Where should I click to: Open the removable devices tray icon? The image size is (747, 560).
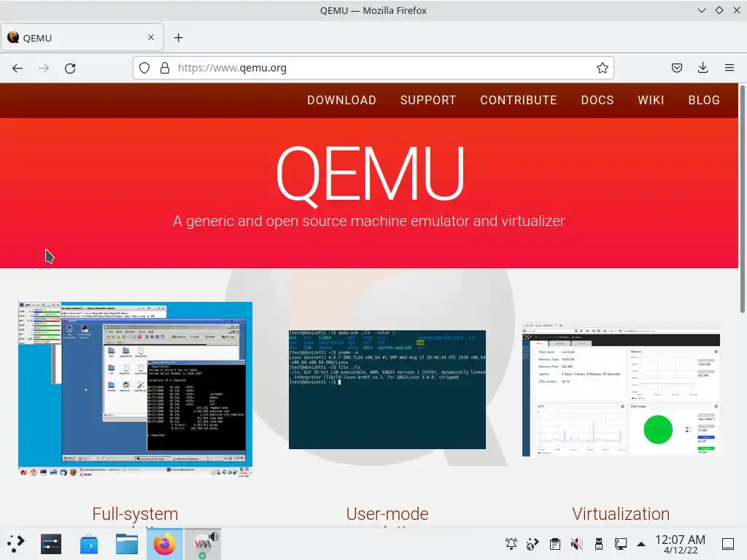(x=599, y=543)
